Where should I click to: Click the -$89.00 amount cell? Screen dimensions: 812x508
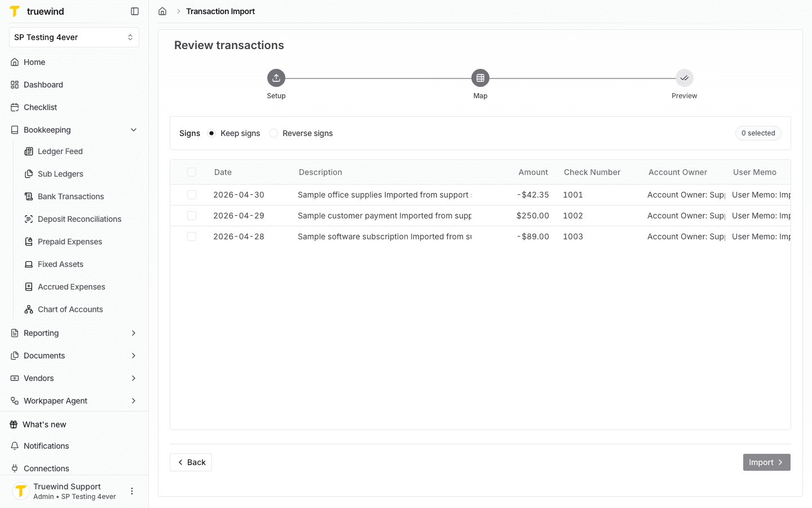[533, 237]
